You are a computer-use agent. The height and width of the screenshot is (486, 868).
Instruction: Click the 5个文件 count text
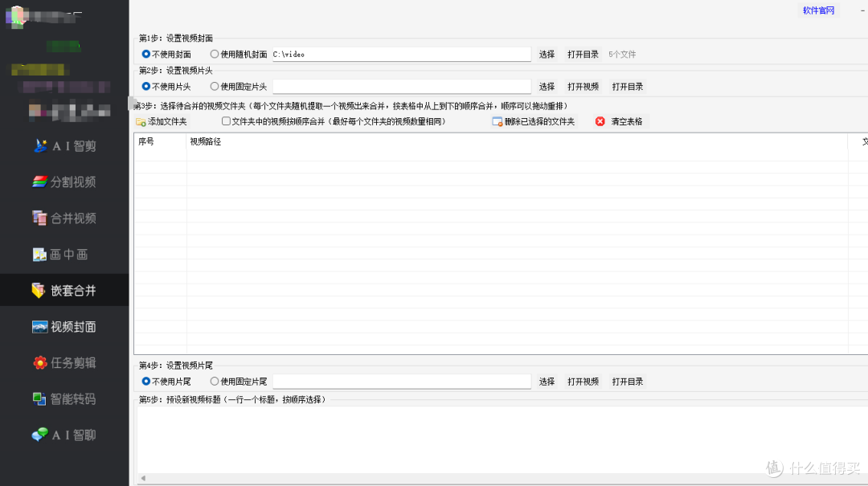tap(622, 55)
